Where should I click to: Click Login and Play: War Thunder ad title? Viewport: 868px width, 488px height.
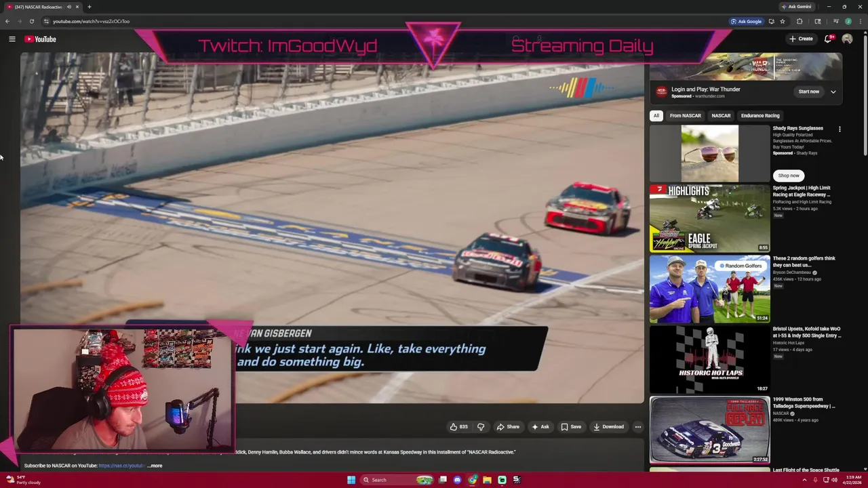(x=706, y=89)
